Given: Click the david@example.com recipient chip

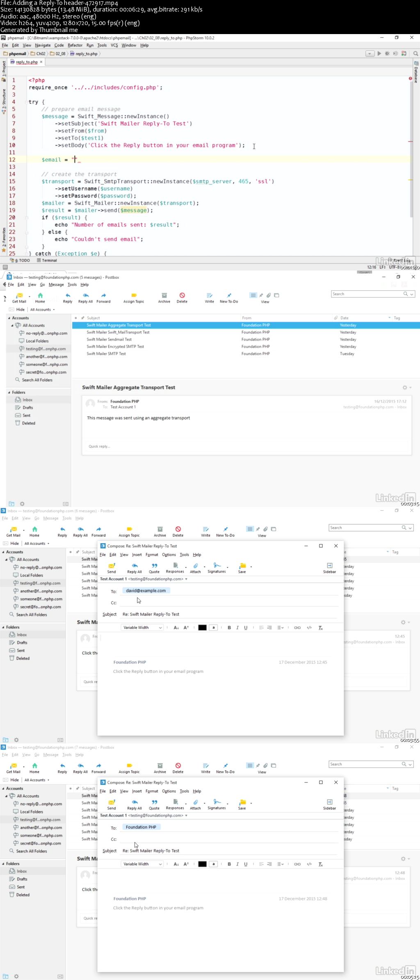Looking at the screenshot, I should 146,591.
